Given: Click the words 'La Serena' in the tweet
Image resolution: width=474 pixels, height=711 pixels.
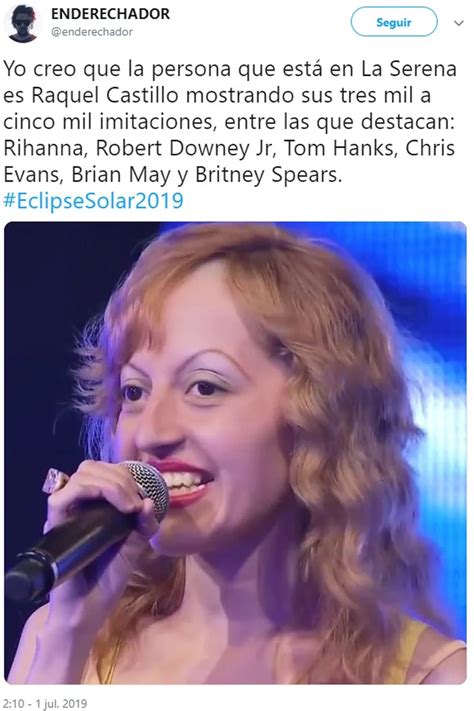Looking at the screenshot, I should 409,69.
